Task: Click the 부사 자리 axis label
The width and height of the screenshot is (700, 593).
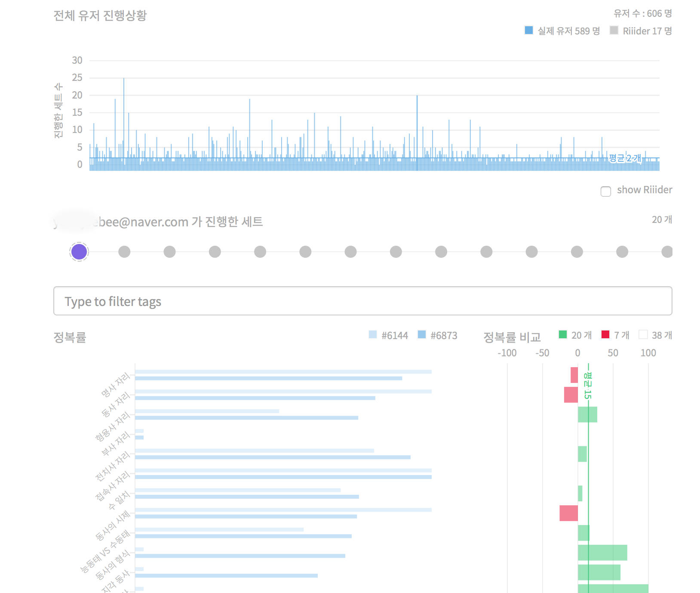Action: (116, 444)
